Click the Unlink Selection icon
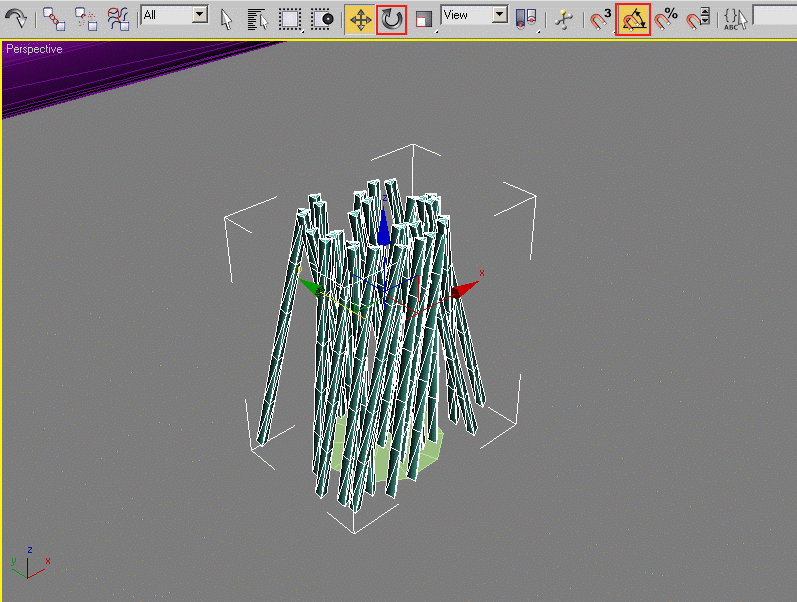The width and height of the screenshot is (797, 602). click(x=86, y=19)
